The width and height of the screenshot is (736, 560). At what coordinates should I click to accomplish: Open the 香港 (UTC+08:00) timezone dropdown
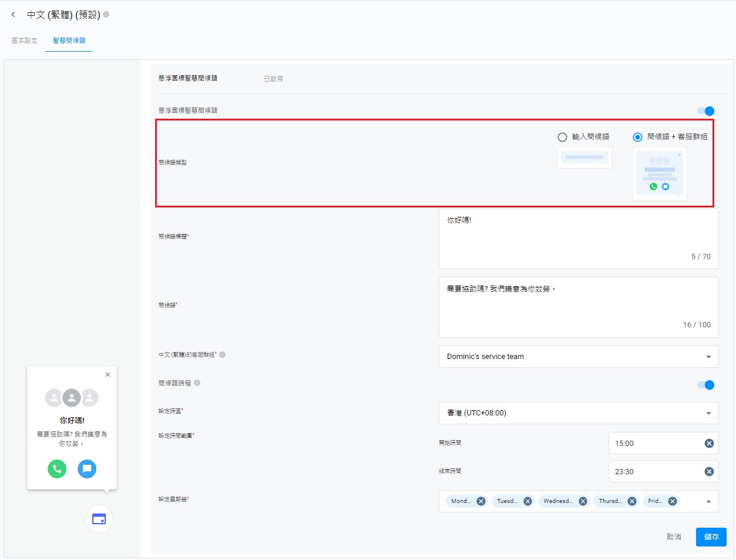[579, 413]
